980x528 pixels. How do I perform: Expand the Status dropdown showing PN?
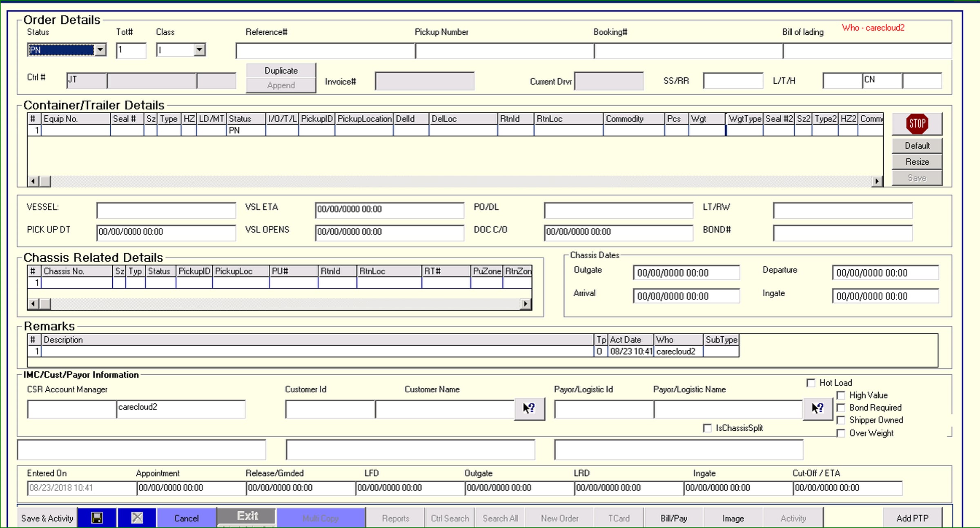[x=100, y=50]
